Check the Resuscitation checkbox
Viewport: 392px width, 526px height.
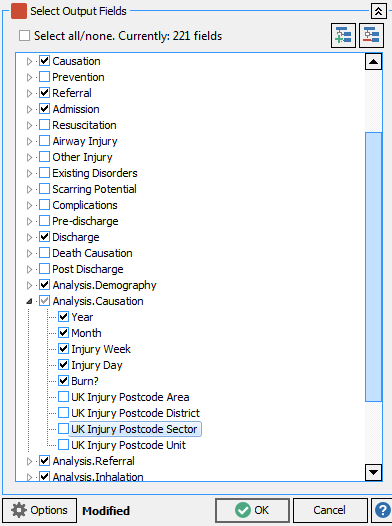45,125
